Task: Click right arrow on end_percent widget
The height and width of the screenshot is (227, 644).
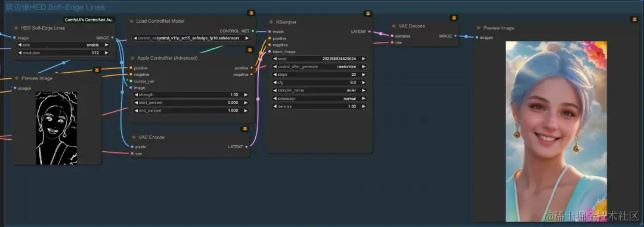Action: 246,111
